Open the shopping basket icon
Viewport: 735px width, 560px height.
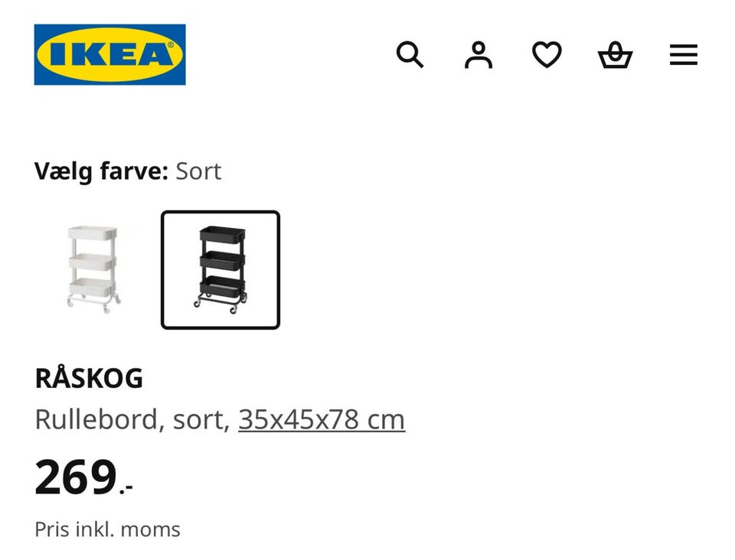coord(615,55)
